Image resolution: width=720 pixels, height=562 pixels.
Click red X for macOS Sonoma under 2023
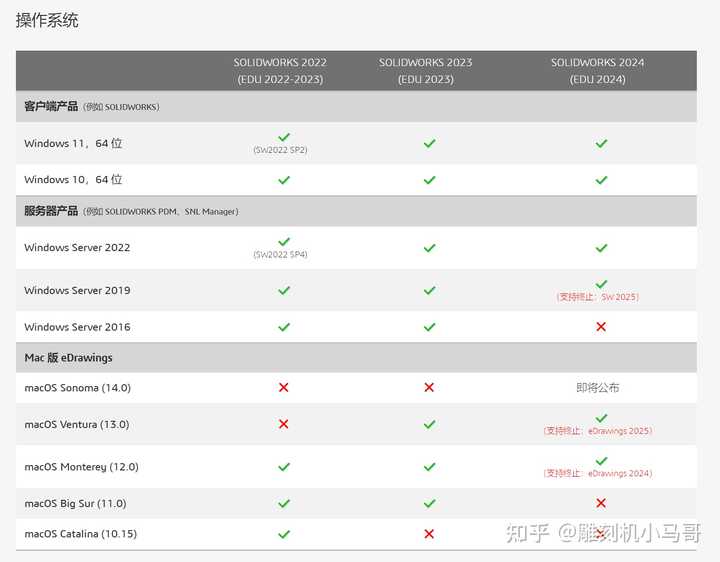tap(429, 388)
